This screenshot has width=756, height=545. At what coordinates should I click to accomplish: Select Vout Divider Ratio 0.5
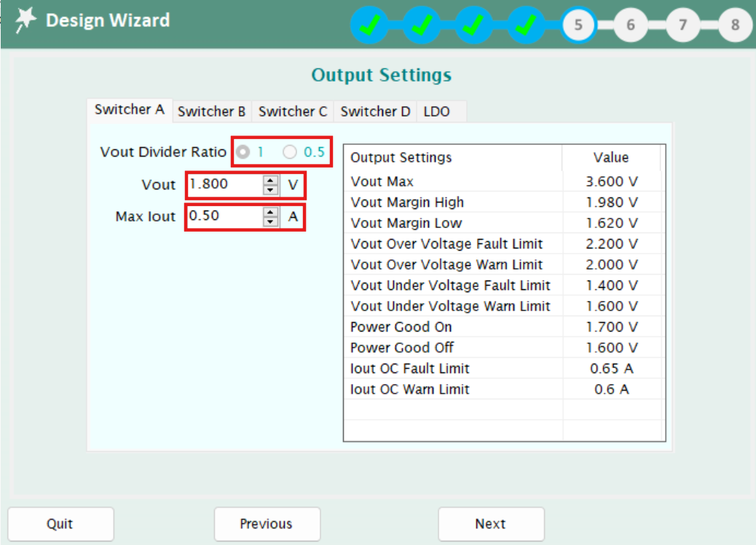coord(289,152)
